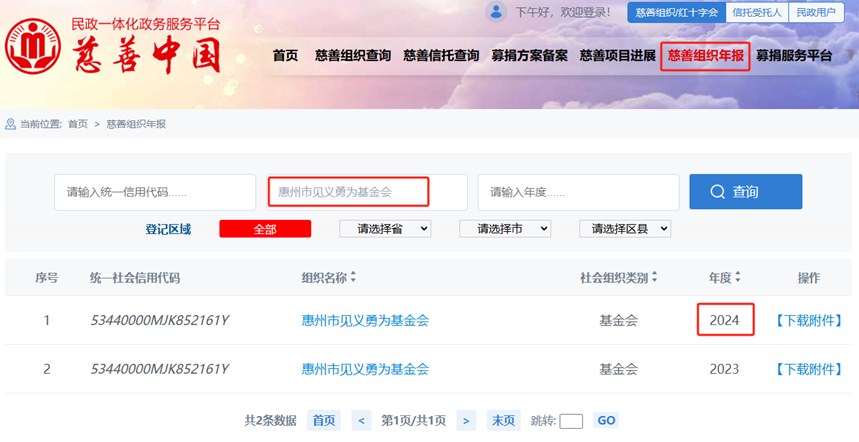859x442 pixels.
Task: Click 首页 pagination button
Action: point(324,421)
